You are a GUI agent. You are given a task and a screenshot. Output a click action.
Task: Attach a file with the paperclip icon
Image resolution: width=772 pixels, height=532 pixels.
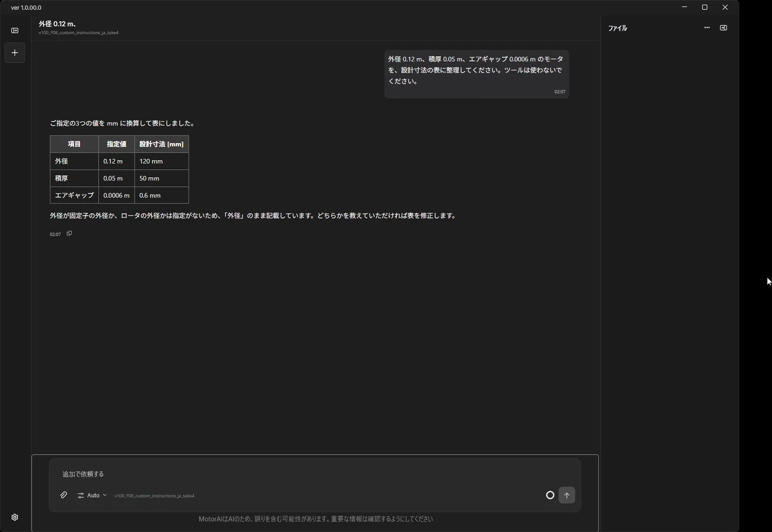point(63,495)
